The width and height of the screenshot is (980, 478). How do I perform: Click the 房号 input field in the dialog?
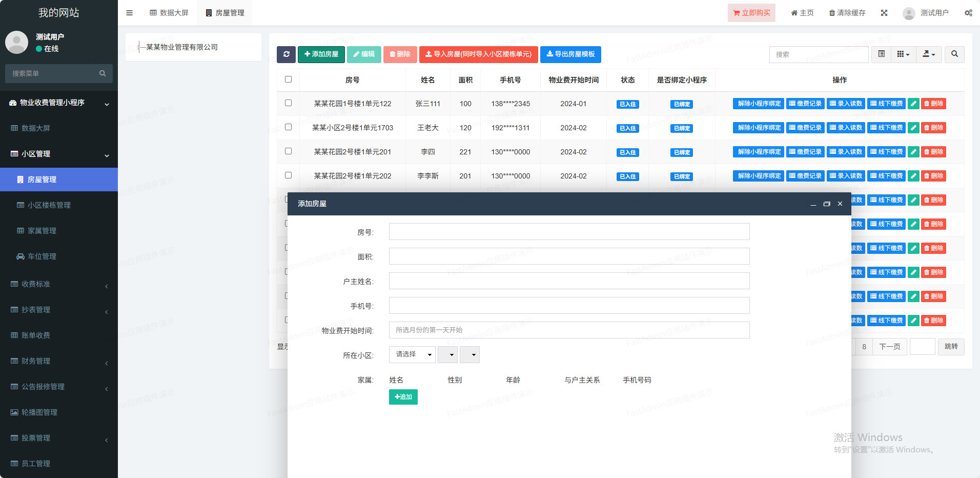[569, 232]
